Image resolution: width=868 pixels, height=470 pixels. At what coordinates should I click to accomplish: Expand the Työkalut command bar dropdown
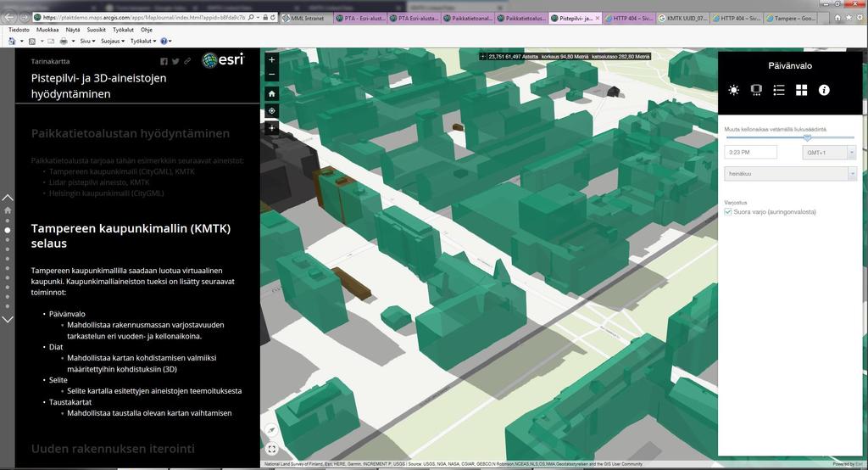pyautogui.click(x=142, y=41)
